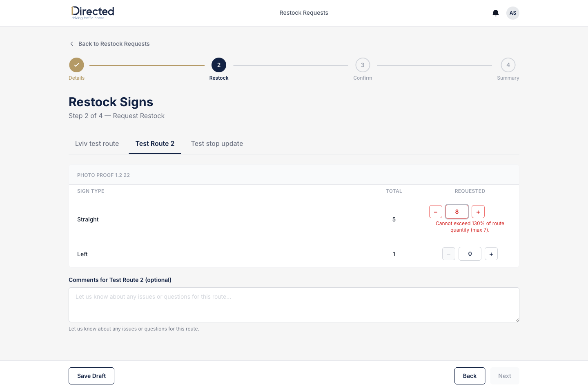588x391 pixels.
Task: Click the Directed logo
Action: pyautogui.click(x=93, y=13)
